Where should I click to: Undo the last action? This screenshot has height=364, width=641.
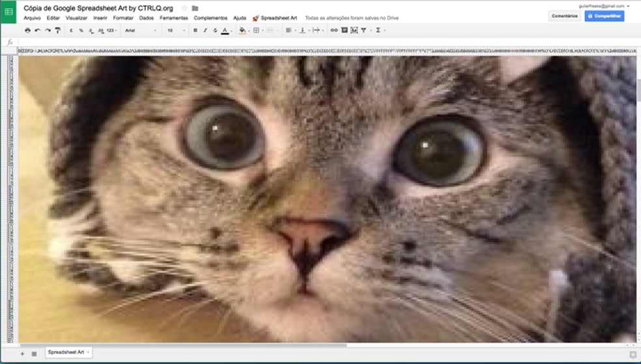[38, 30]
